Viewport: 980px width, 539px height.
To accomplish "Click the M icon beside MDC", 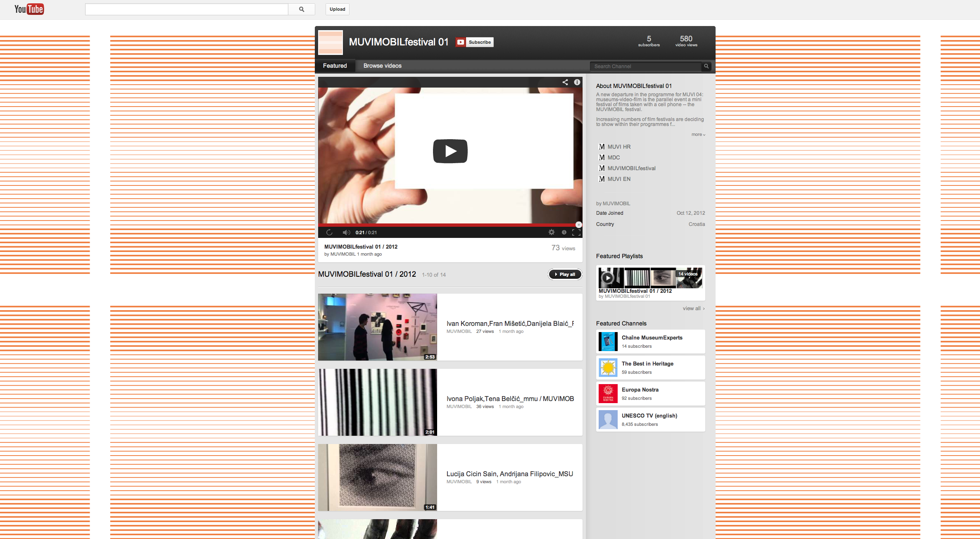I will coord(602,157).
